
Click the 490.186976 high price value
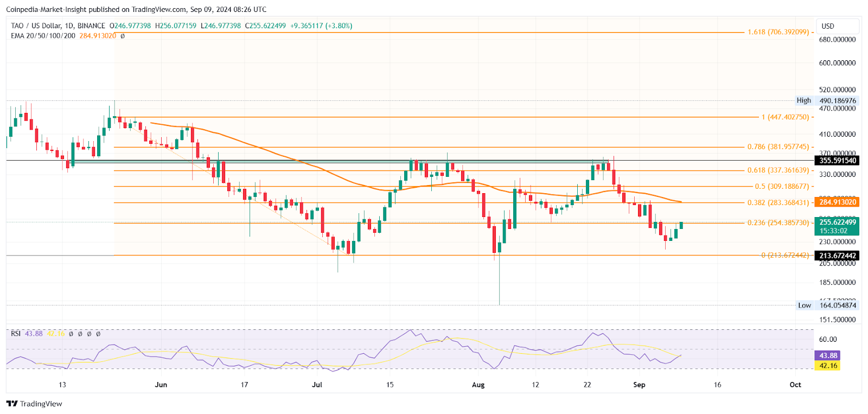838,100
